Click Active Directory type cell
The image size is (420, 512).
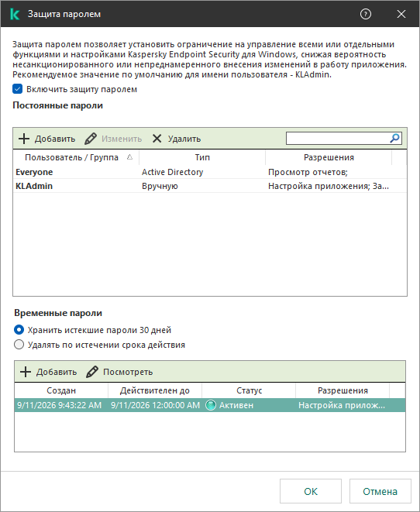173,172
